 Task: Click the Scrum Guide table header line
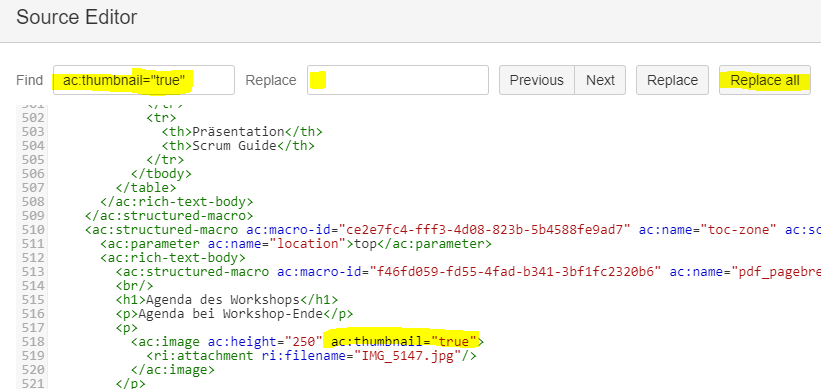coord(238,146)
